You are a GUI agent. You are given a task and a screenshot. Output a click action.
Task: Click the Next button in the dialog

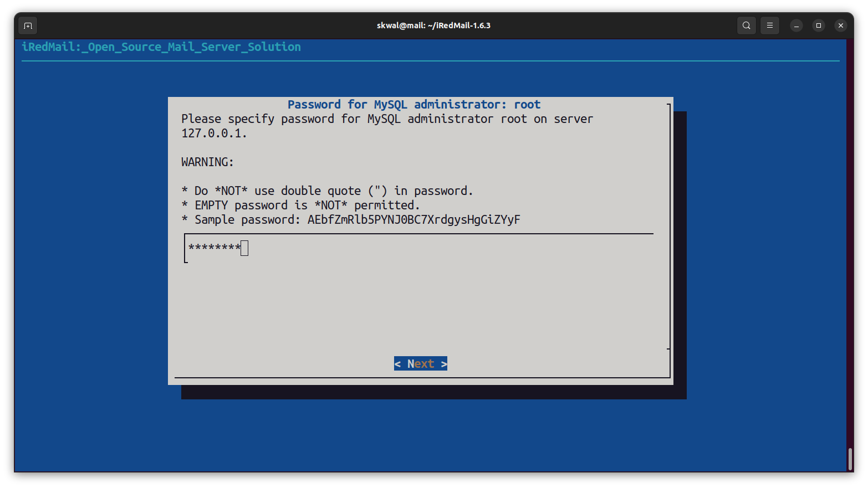(421, 363)
